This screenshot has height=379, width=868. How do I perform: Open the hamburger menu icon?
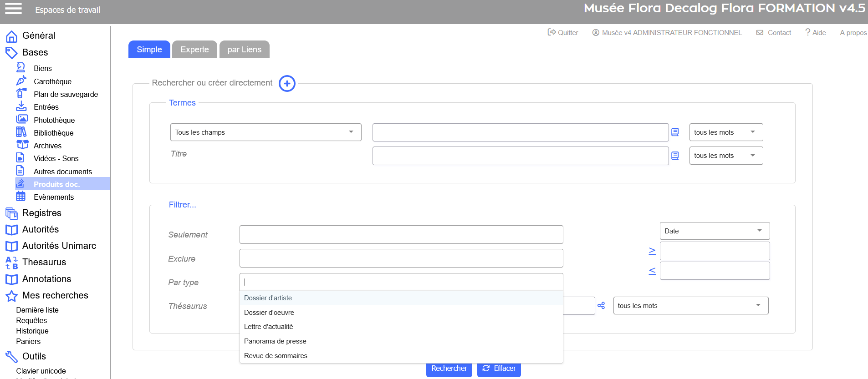pyautogui.click(x=13, y=9)
